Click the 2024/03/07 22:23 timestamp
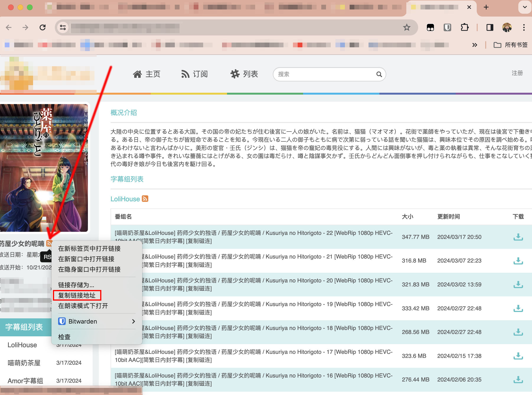 pos(459,261)
